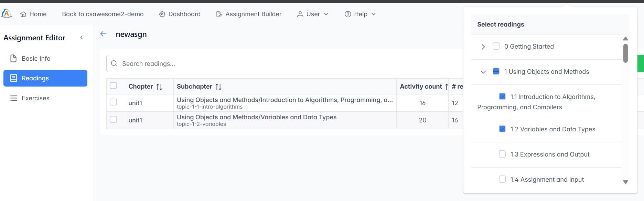Check 1.3 Expressions and Output
Viewport: 644px width, 201px height.
[502, 154]
